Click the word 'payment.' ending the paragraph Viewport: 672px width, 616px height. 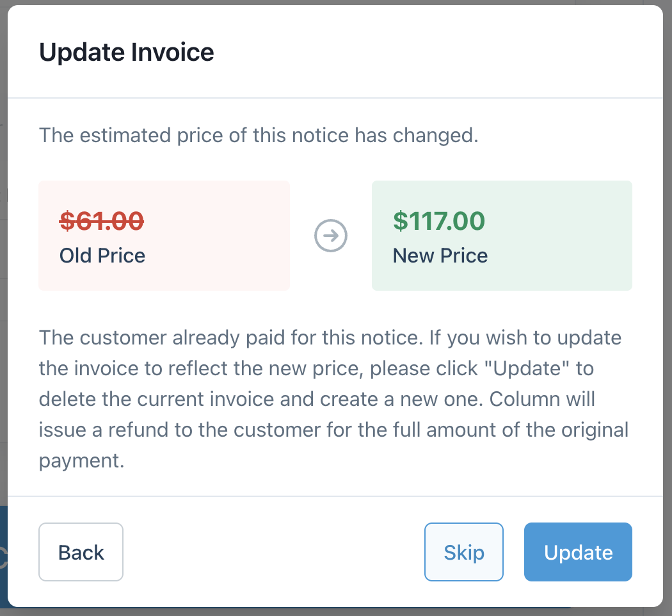[81, 460]
